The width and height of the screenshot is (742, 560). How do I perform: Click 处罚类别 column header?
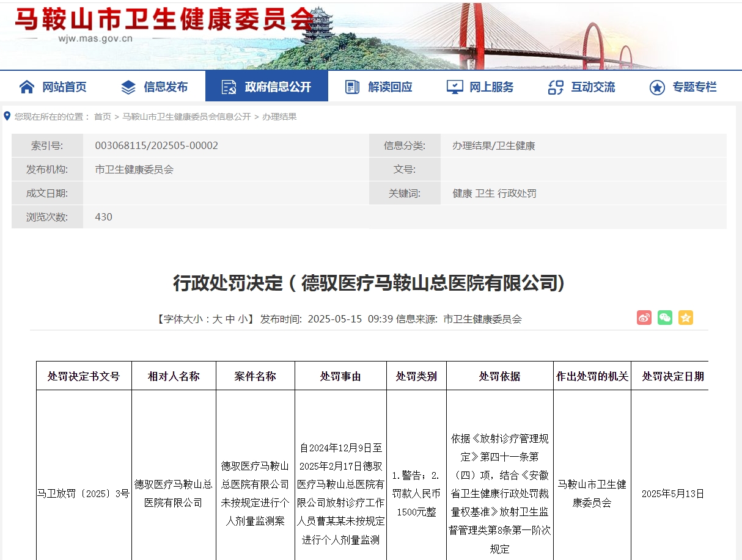(x=416, y=376)
